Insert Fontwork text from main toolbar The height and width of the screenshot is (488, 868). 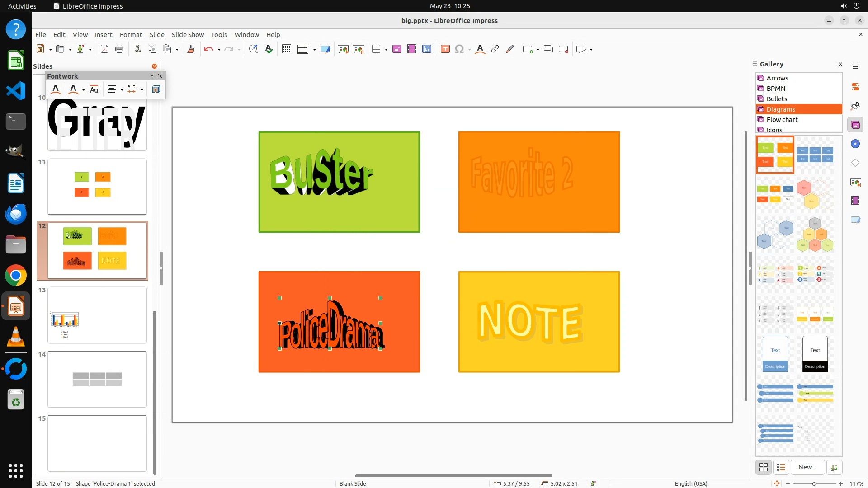point(480,49)
